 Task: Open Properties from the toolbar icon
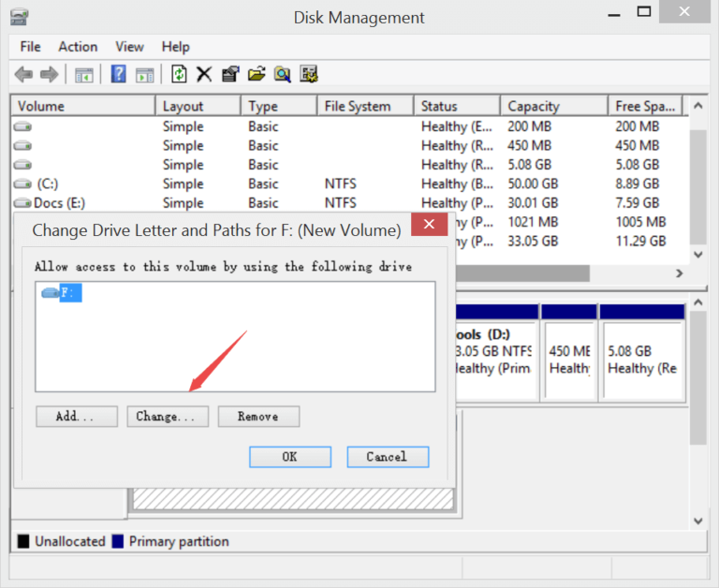point(230,75)
